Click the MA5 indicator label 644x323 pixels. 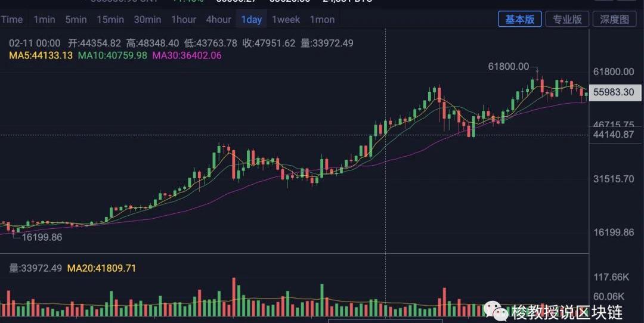(41, 55)
